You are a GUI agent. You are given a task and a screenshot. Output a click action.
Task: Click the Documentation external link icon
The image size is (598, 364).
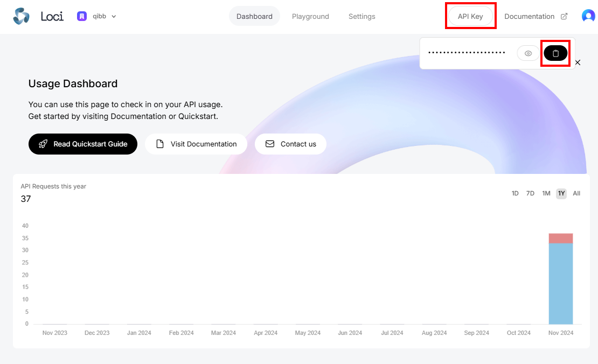(564, 16)
